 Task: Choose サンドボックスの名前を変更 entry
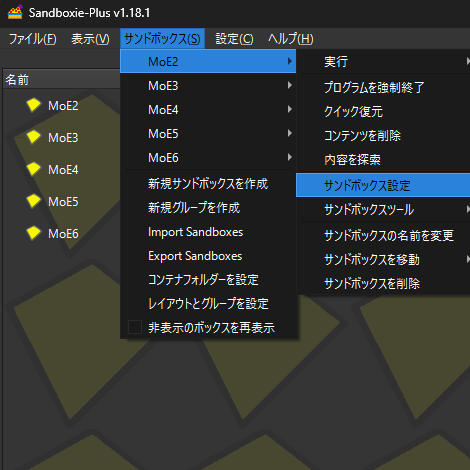pyautogui.click(x=383, y=235)
